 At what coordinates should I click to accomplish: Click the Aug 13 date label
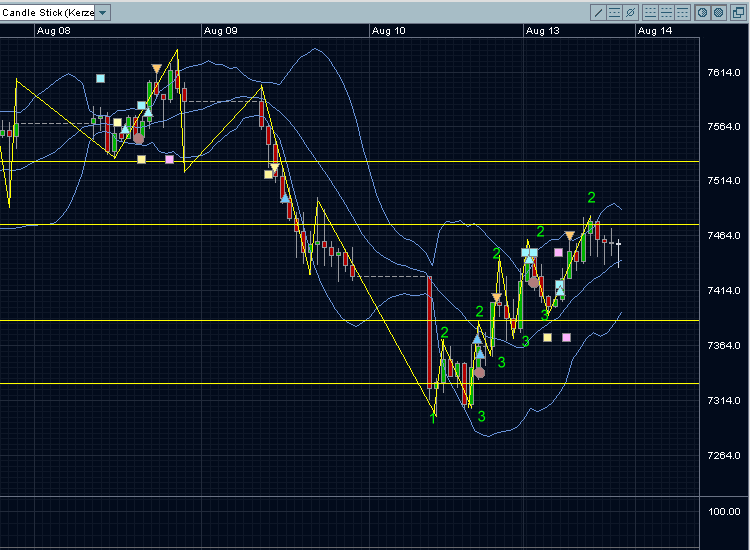coord(543,31)
